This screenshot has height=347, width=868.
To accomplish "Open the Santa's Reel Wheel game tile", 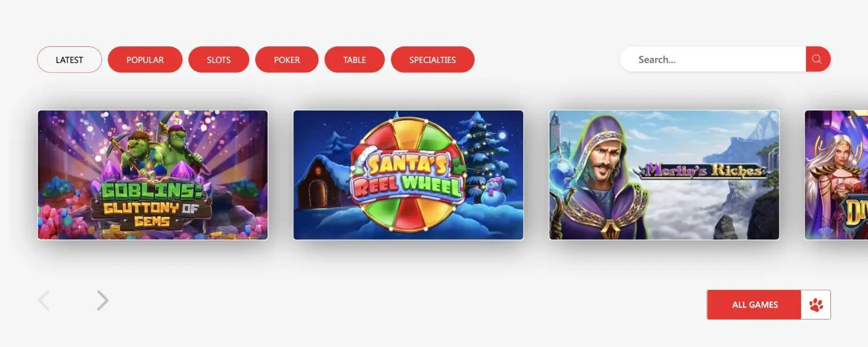I will [409, 175].
